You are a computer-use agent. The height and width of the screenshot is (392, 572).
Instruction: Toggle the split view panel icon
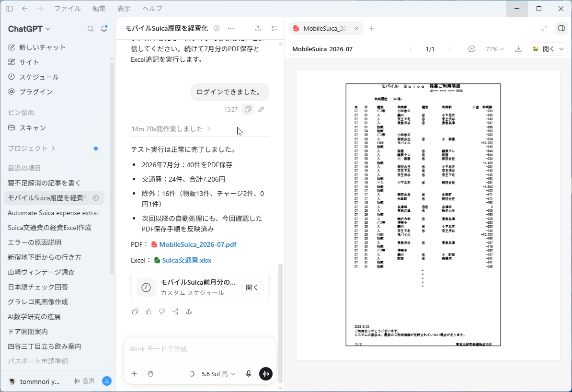[561, 28]
